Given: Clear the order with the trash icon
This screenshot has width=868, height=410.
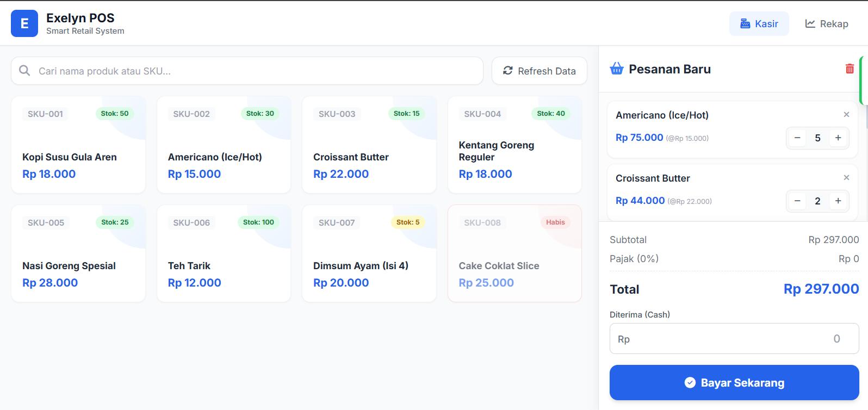Looking at the screenshot, I should [850, 69].
